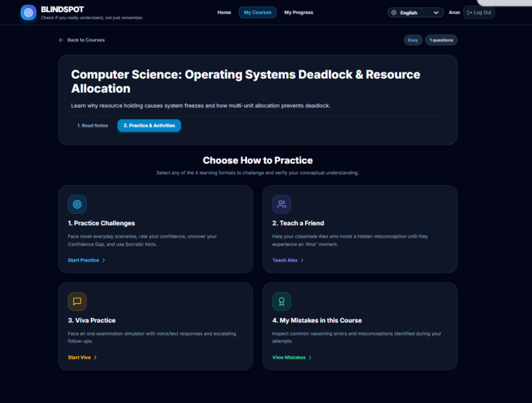
Task: Click the course title Computer Science heading
Action: (246, 82)
